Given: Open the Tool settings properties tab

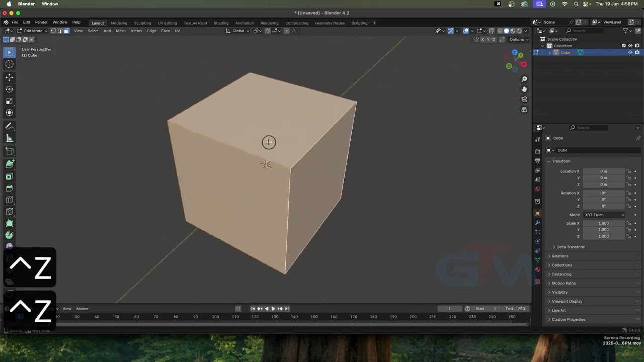Looking at the screenshot, I should point(537,139).
